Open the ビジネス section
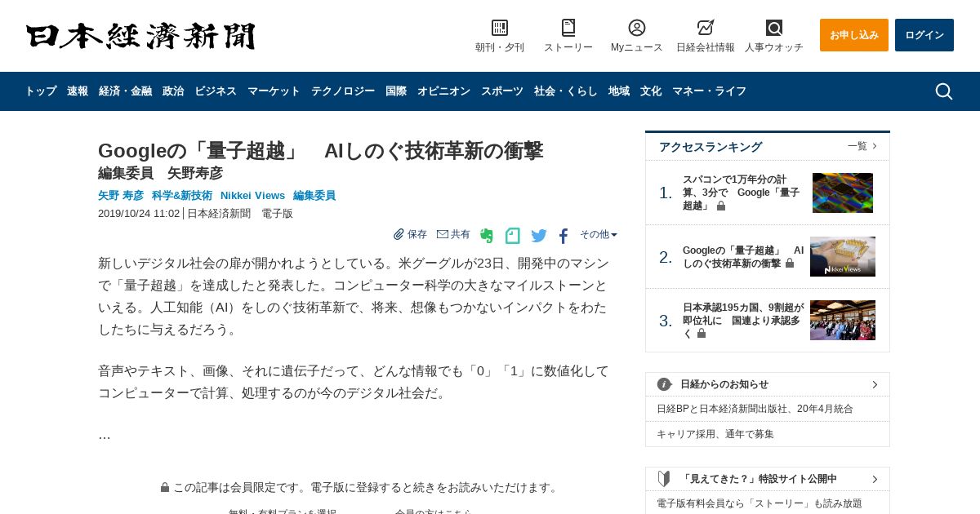Image resolution: width=980 pixels, height=514 pixels. point(216,91)
